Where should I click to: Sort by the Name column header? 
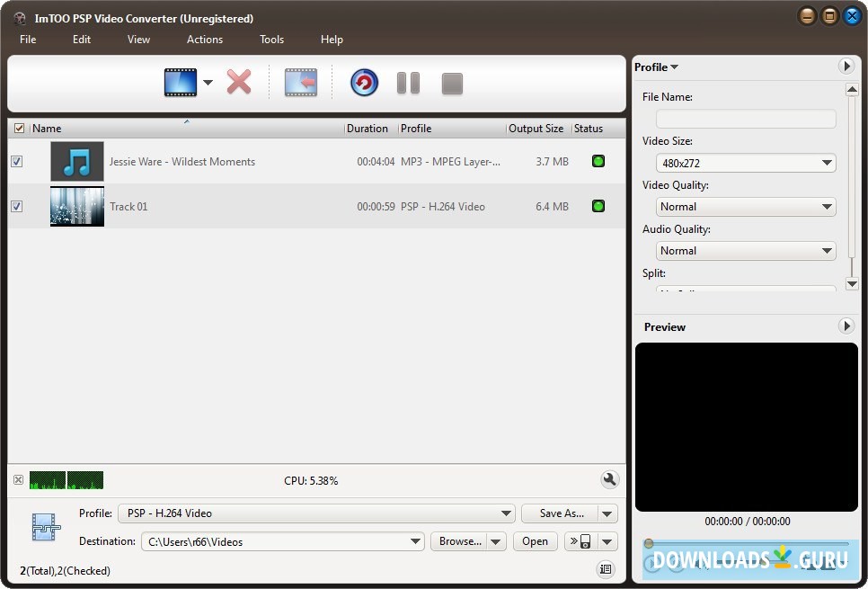187,128
